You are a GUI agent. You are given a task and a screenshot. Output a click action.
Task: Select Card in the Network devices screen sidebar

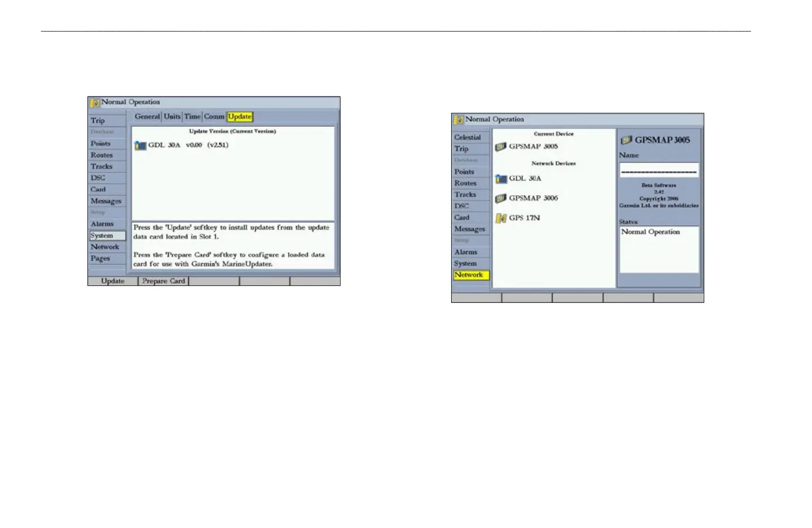tap(471, 218)
